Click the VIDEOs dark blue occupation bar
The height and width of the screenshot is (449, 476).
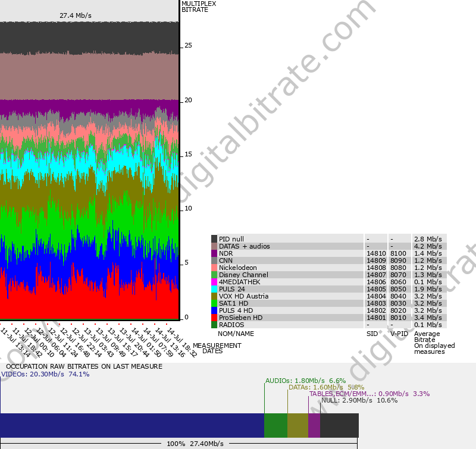coord(132,425)
